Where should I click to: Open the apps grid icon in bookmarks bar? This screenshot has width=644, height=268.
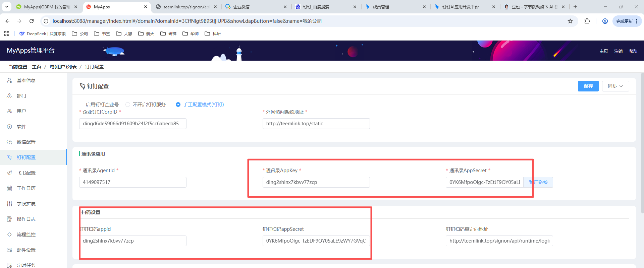click(x=7, y=33)
